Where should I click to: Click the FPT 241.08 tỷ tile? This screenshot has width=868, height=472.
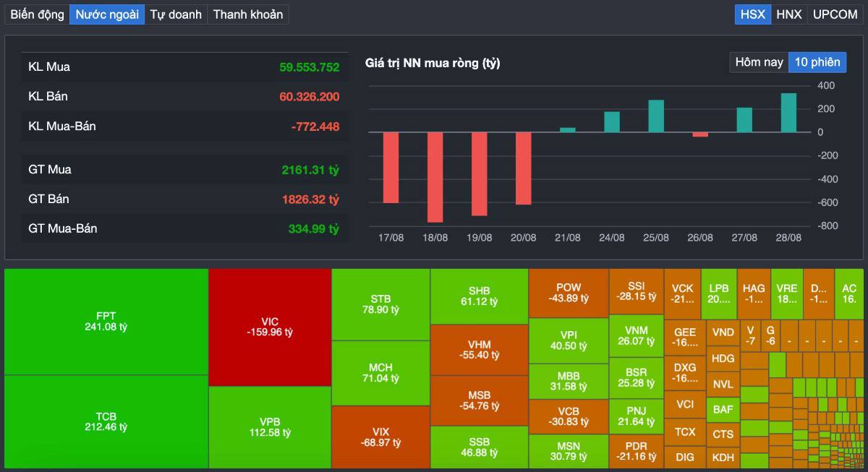tap(106, 322)
